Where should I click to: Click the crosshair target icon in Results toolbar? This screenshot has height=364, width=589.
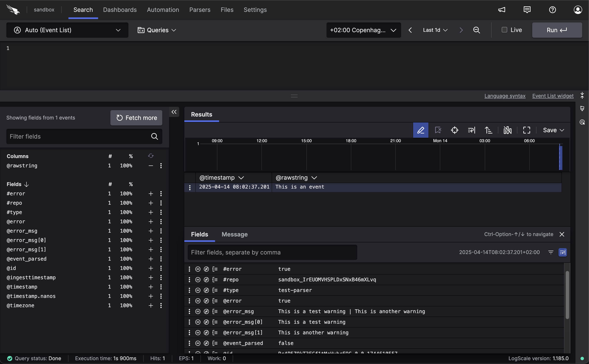coord(454,130)
